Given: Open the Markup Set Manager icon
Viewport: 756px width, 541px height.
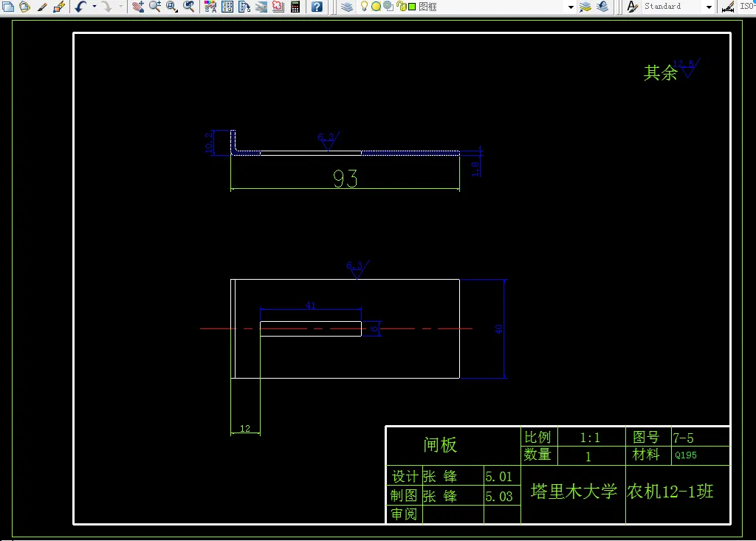Looking at the screenshot, I should click(x=278, y=7).
